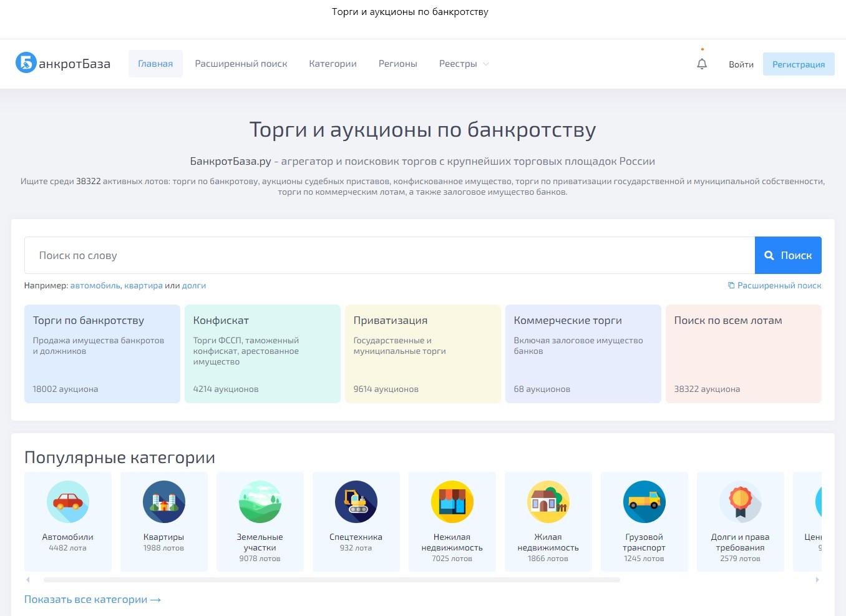Click example link долги
Viewport: 846px width, 616px height.
[x=194, y=285]
